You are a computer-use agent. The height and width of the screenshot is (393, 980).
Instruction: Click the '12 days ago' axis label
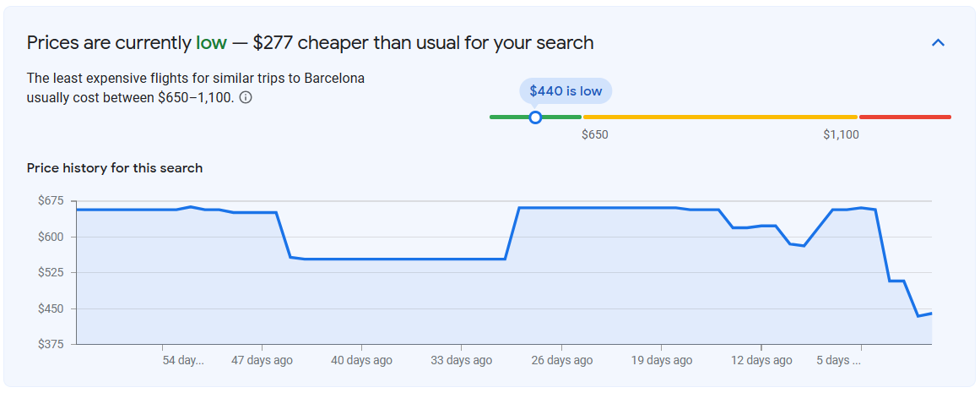tap(761, 360)
